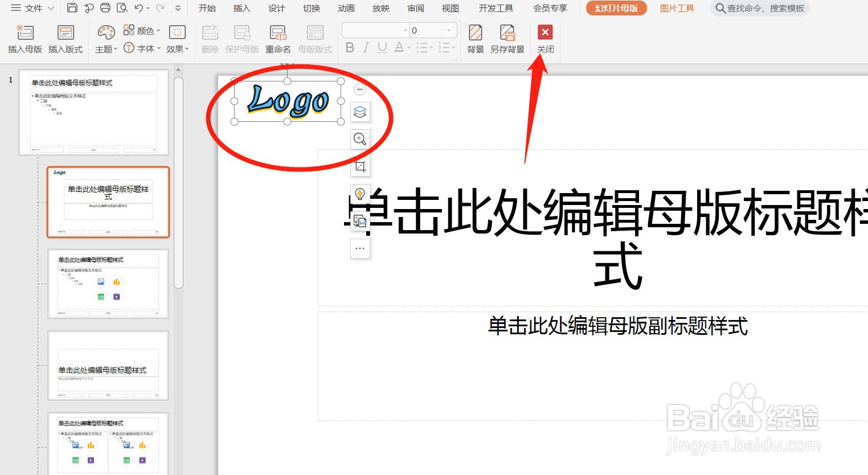Toggle Italic formatting

coord(366,47)
